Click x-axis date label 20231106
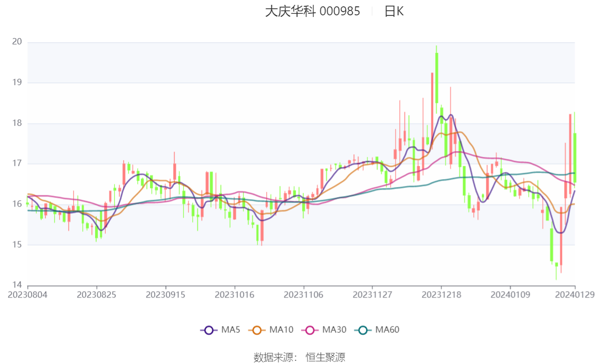The width and height of the screenshot is (599, 364). 303,295
